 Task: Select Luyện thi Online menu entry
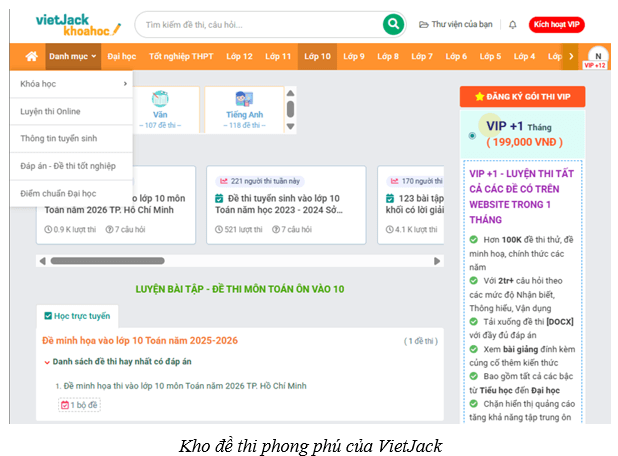pos(71,112)
